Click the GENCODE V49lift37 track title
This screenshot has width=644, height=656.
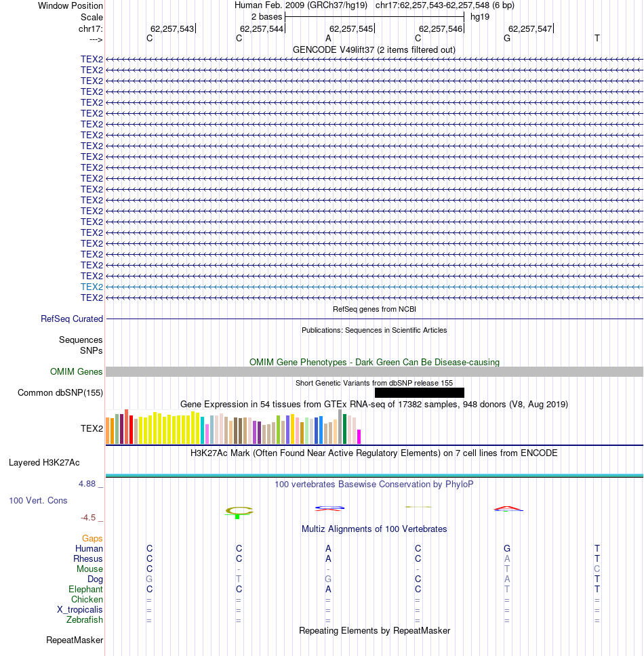click(374, 49)
